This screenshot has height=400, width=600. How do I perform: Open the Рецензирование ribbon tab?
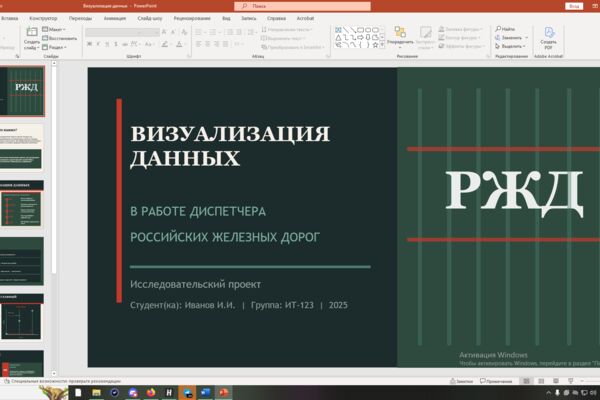click(x=192, y=18)
